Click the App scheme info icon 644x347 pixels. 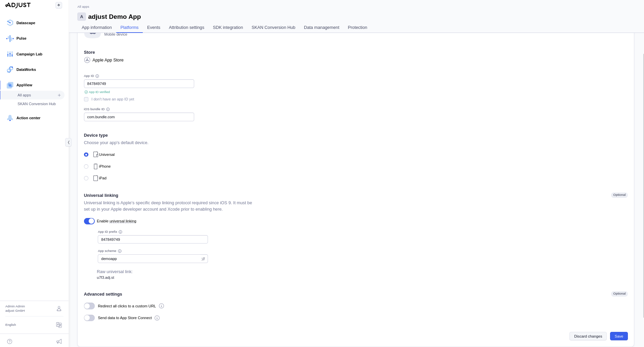[120, 251]
